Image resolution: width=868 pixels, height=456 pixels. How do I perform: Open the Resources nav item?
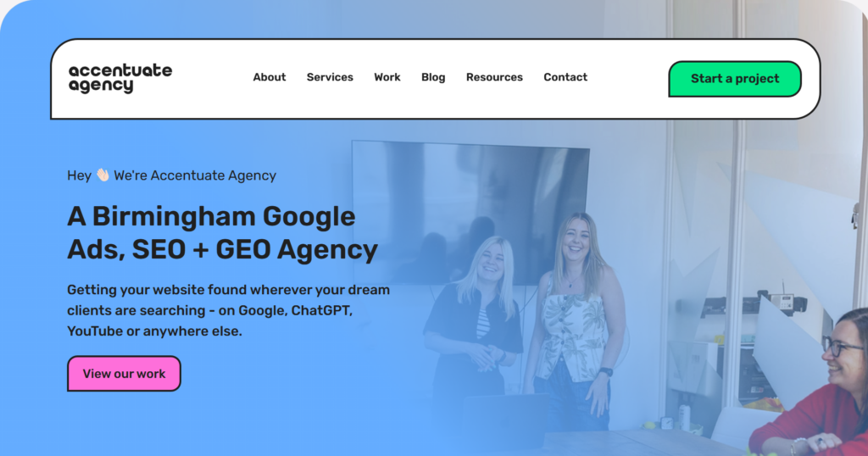494,77
